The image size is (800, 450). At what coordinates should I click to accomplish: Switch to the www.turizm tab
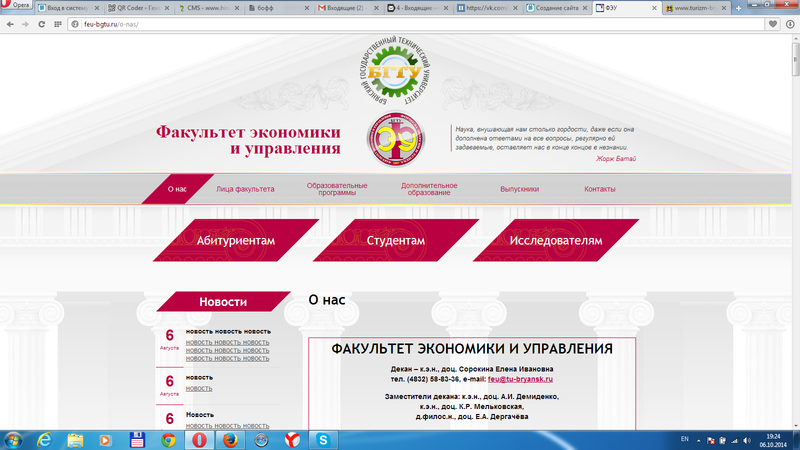point(696,8)
